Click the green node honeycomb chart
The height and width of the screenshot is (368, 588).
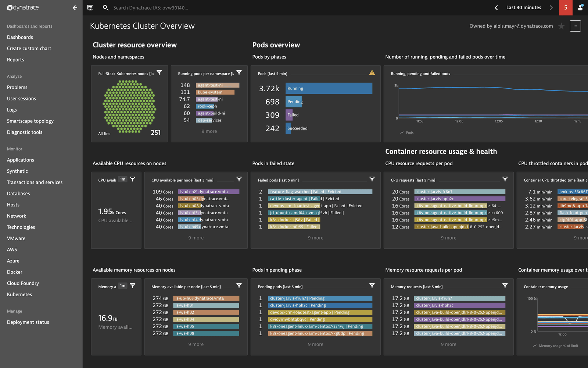[x=130, y=107]
